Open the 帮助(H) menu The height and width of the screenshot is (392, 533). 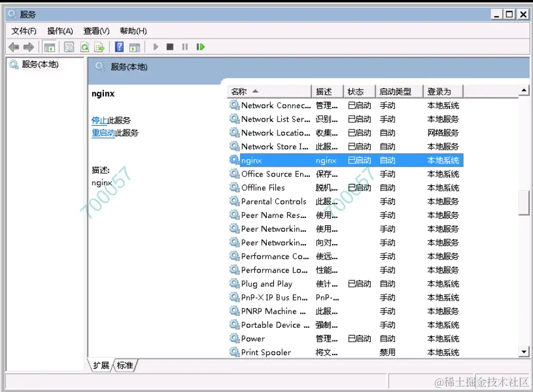click(133, 31)
